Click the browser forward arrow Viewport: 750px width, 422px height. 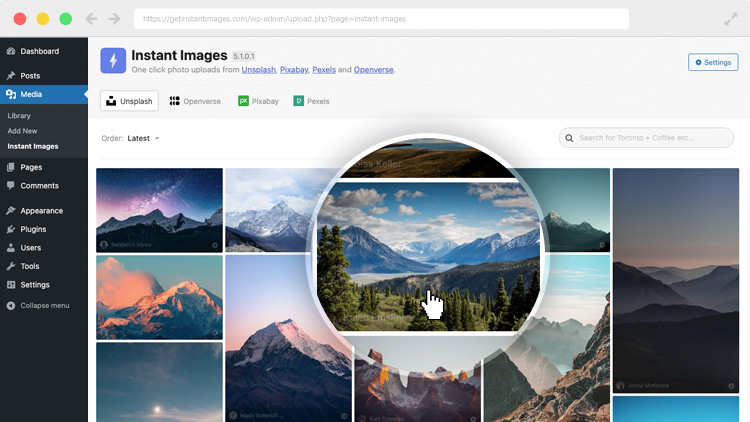click(x=114, y=19)
